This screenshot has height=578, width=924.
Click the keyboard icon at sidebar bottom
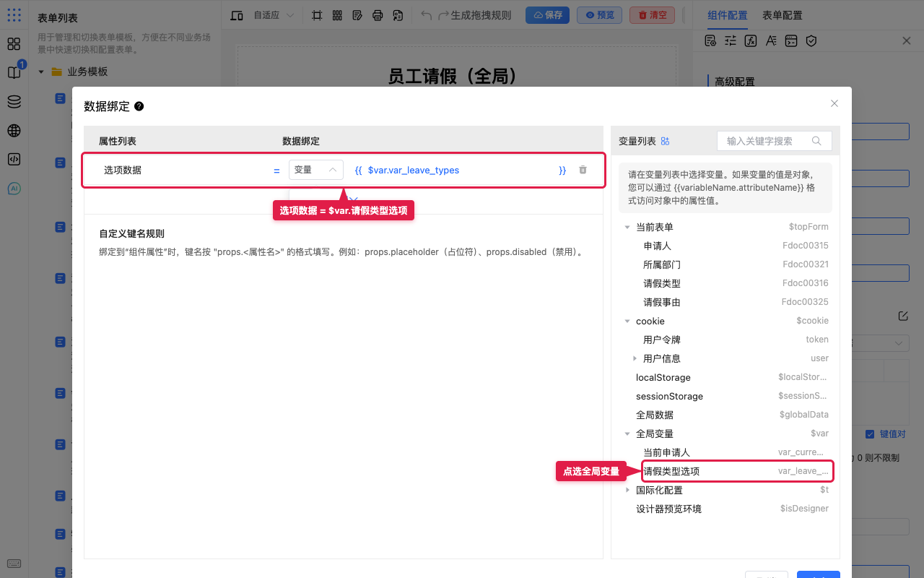click(x=14, y=564)
